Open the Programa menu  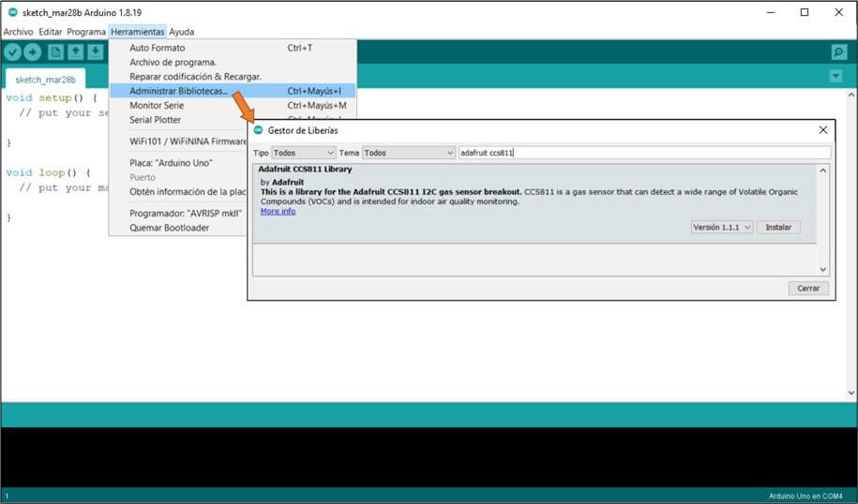point(86,32)
